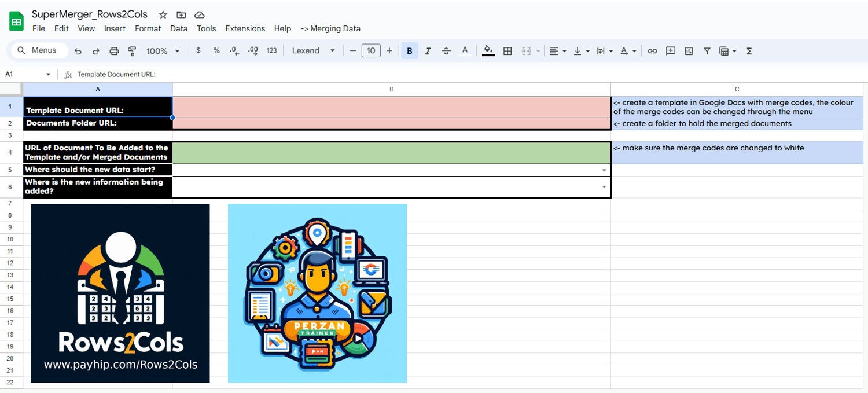This screenshot has width=868, height=393.
Task: Open the text color picker
Action: coord(465,51)
